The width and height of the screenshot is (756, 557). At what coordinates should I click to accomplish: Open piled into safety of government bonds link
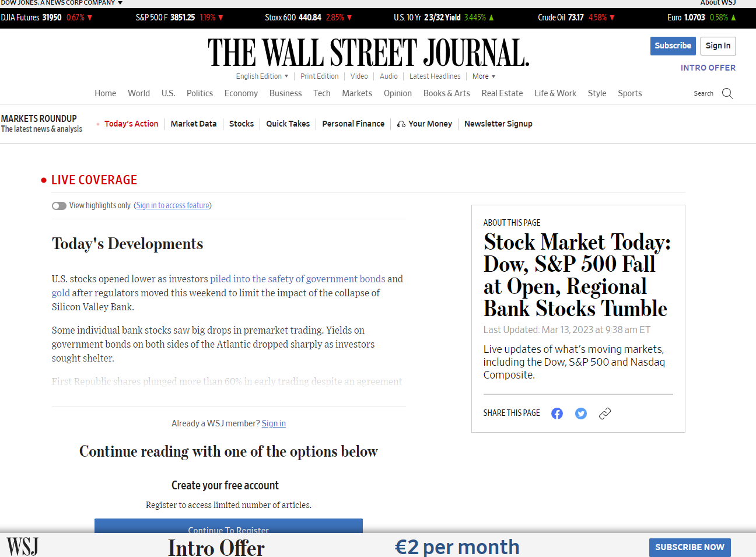tap(297, 279)
